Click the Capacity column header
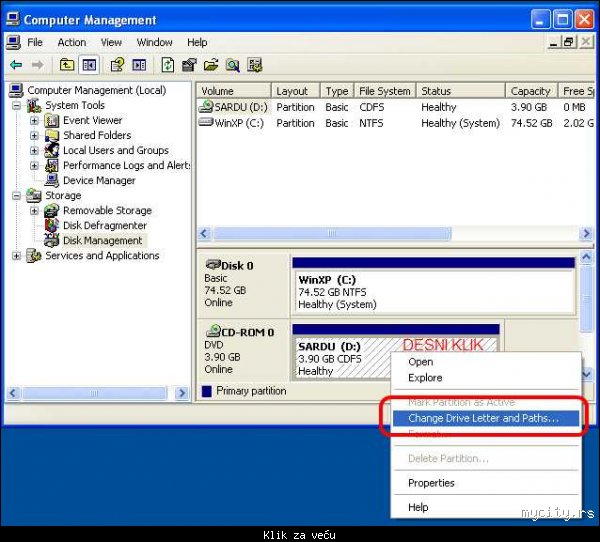 click(x=530, y=91)
